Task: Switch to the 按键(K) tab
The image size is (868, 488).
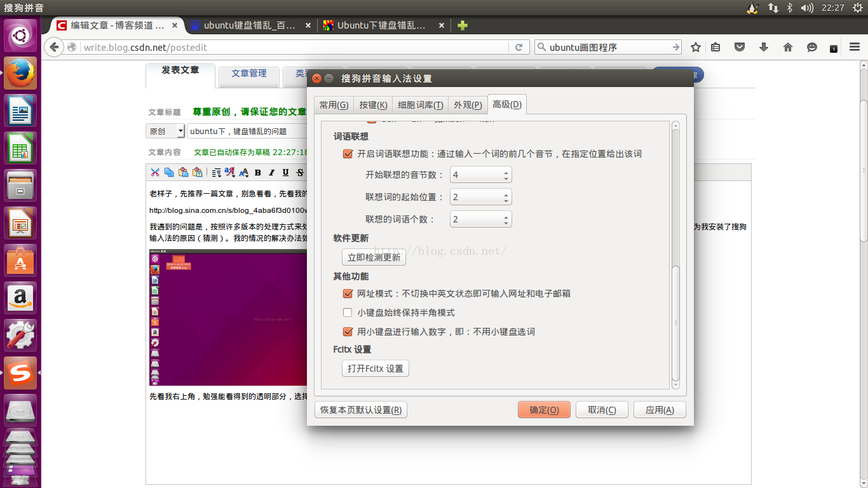Action: pyautogui.click(x=373, y=105)
